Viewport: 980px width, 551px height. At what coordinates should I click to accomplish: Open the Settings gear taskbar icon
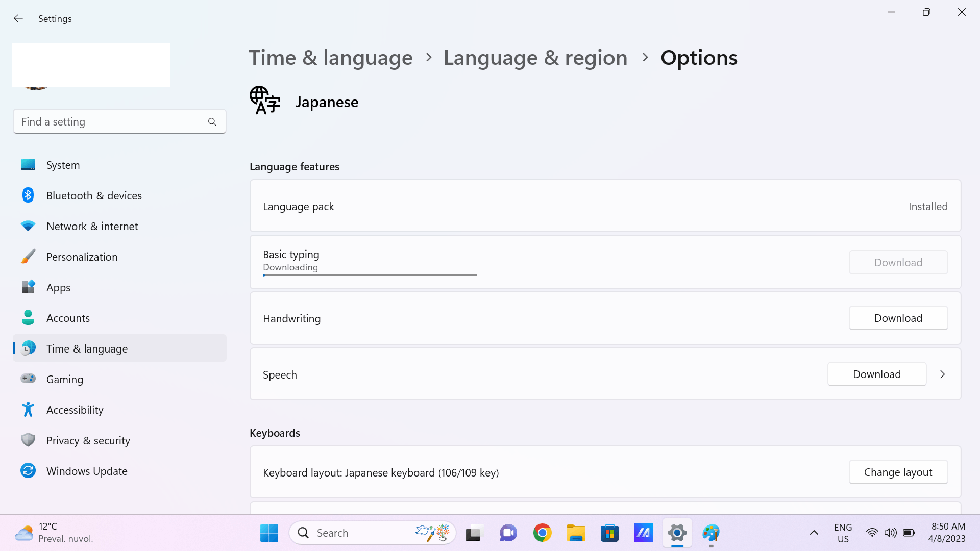click(x=677, y=533)
